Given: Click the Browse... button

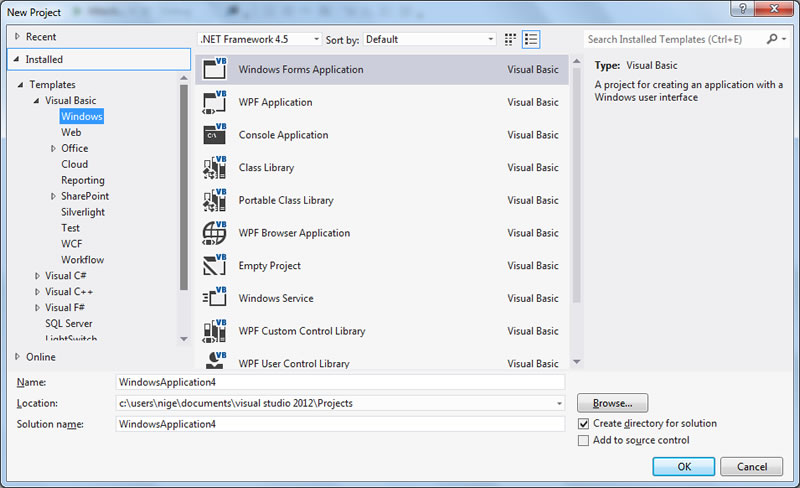Looking at the screenshot, I should tap(613, 403).
